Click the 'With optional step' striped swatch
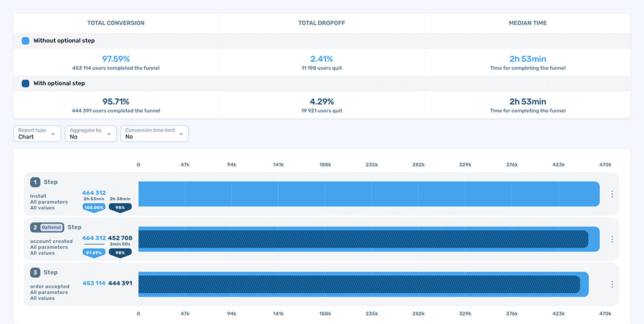 tap(26, 83)
